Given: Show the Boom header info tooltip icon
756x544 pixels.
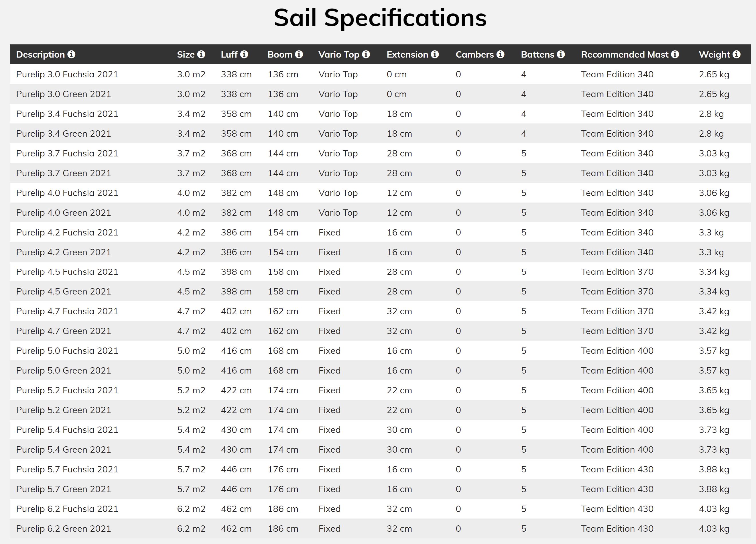Looking at the screenshot, I should [299, 54].
